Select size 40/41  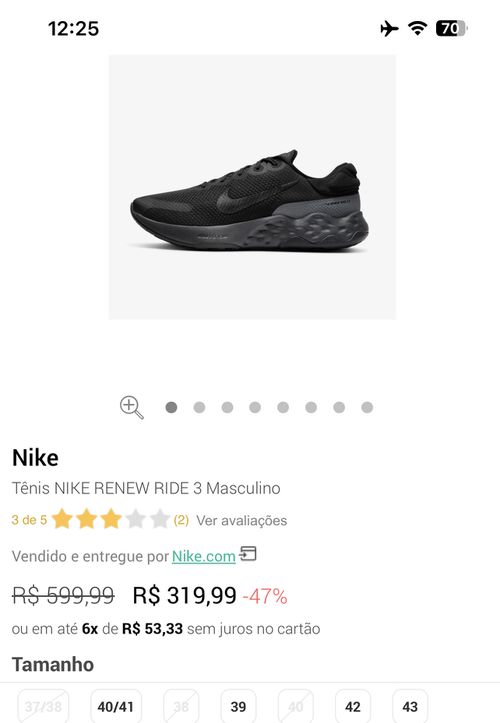click(x=116, y=706)
